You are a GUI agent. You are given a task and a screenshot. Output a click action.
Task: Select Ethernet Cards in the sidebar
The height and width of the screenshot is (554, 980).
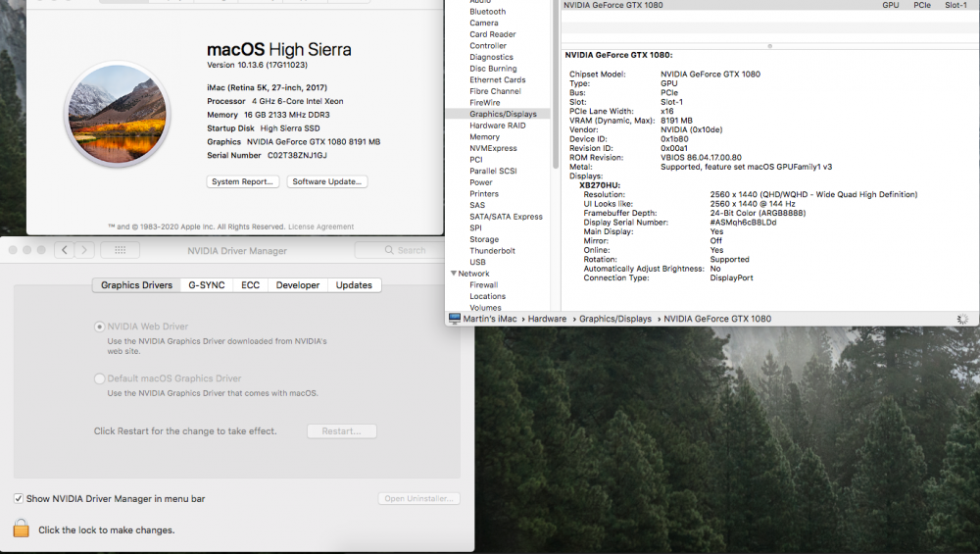click(498, 79)
